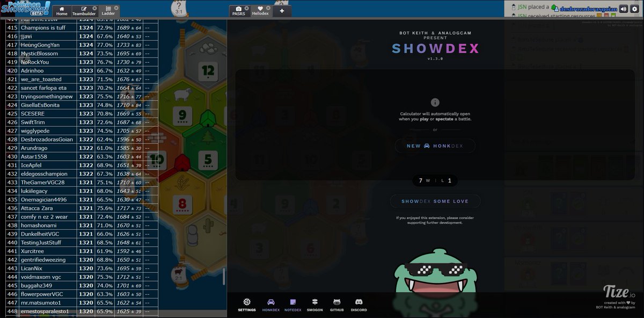Select ladder row Onemagician4496

click(82, 199)
